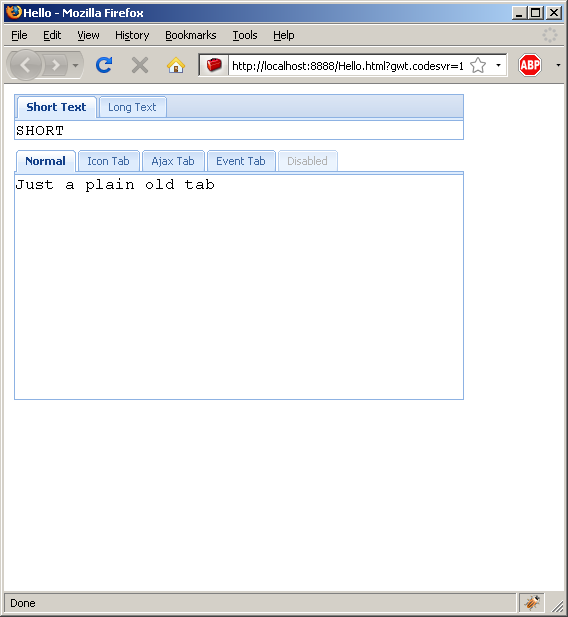Click the loading throbber in menu bar
Viewport: 568px width, 617px height.
click(549, 35)
